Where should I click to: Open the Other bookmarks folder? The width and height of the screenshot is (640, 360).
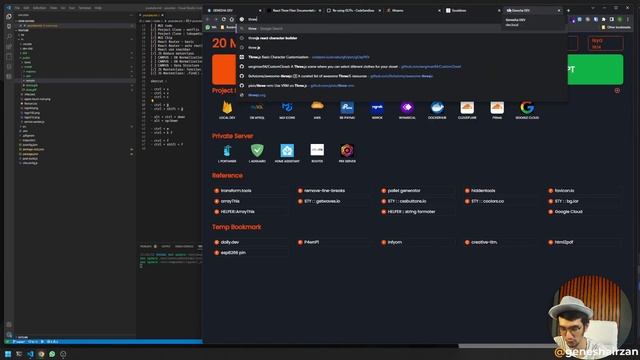point(616,27)
